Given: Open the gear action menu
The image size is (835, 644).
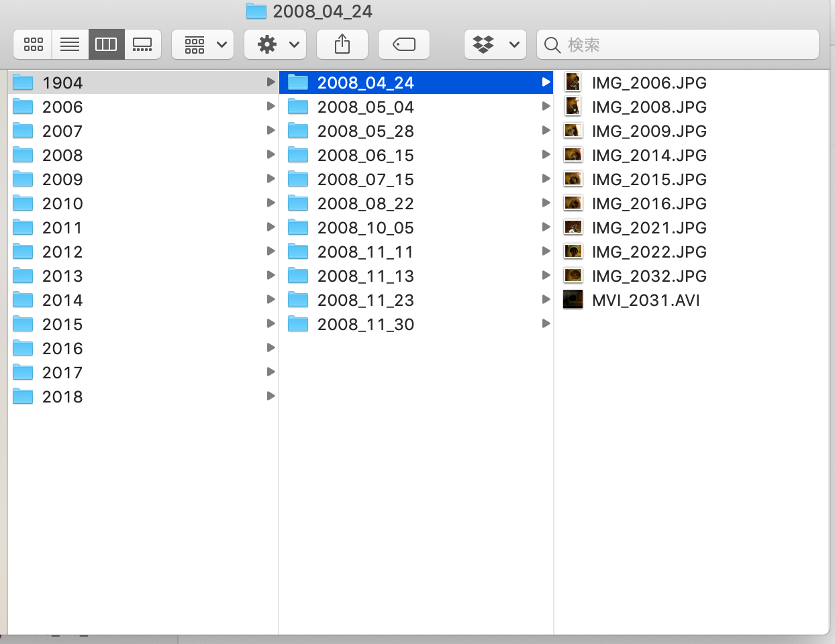Looking at the screenshot, I should [275, 45].
